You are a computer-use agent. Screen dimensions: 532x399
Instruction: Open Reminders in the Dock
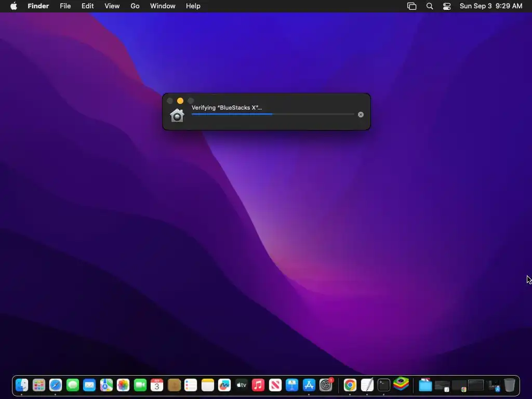191,385
